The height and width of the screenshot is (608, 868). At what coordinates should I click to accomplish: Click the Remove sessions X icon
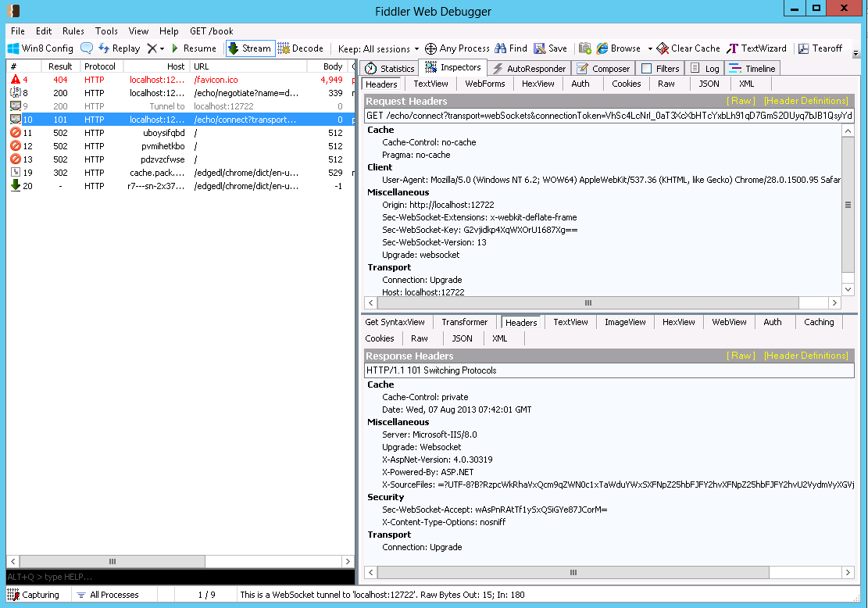point(152,48)
